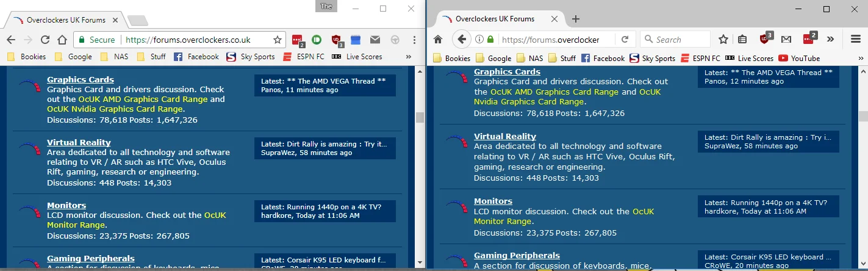Open the Sky Sports bookmark in Chrome
Screen dimensions: 868x271
tap(251, 57)
